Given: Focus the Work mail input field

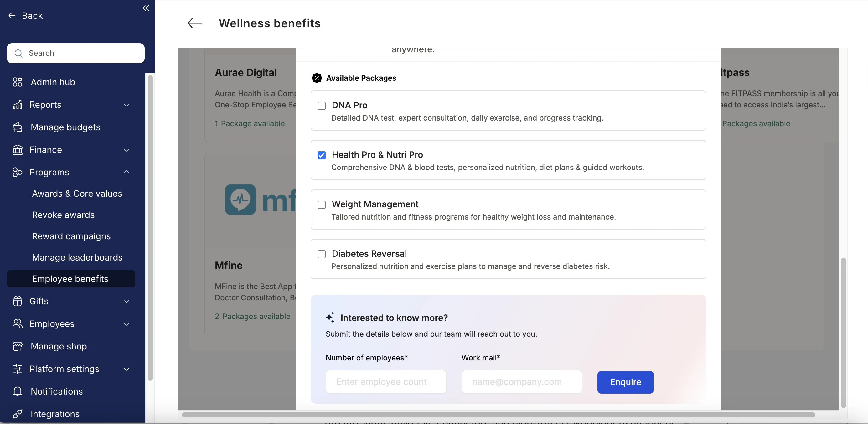Looking at the screenshot, I should (x=522, y=382).
